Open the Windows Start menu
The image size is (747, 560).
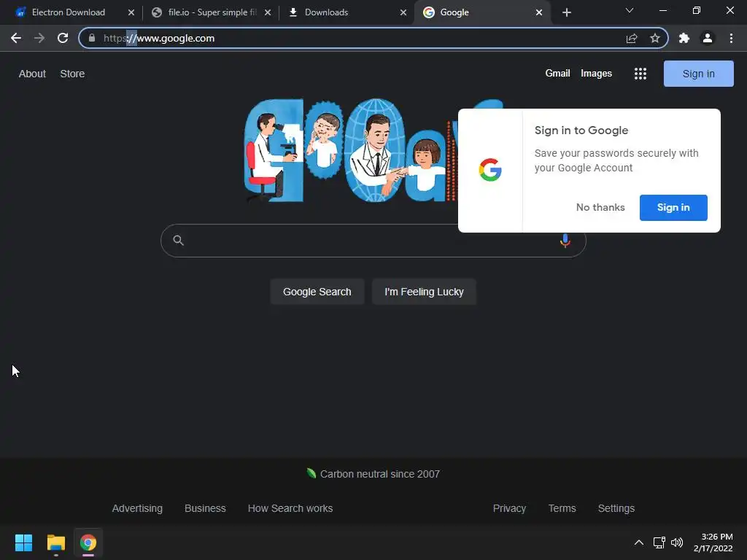click(x=23, y=542)
